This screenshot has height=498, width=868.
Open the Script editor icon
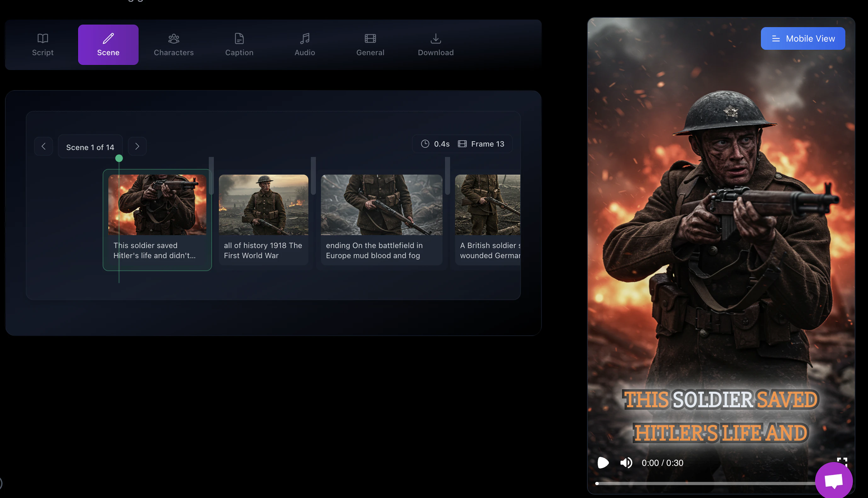[x=43, y=39]
